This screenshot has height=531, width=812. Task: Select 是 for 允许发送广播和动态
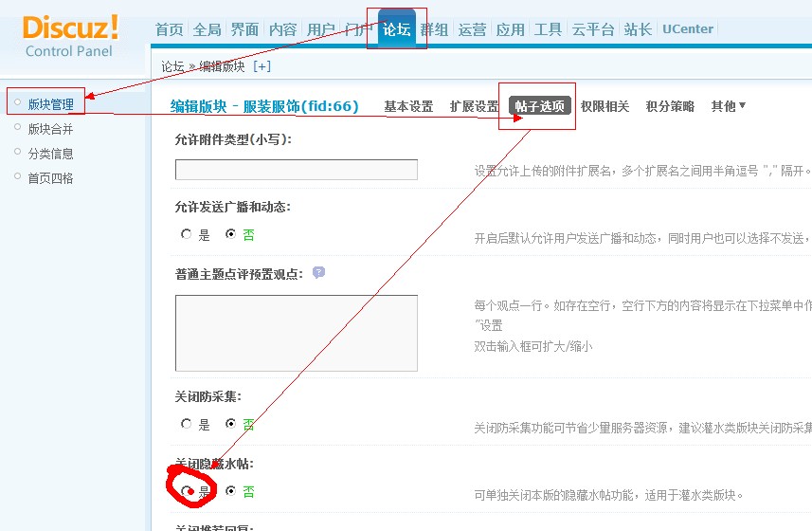186,234
